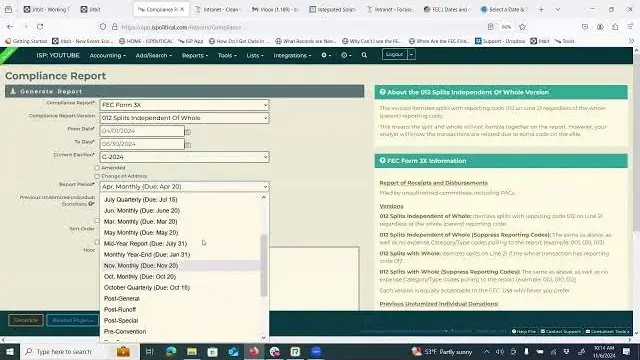Open the Current Election dropdown C-2024
The image size is (640, 360).
tap(184, 157)
